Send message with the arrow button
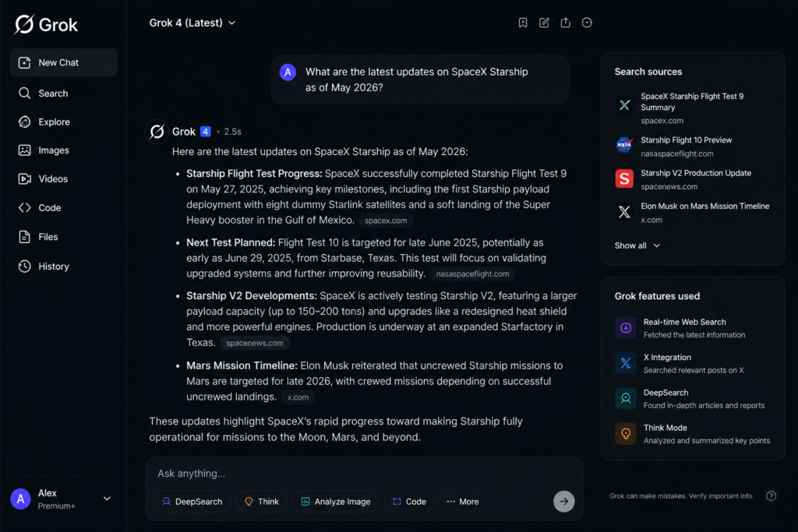Viewport: 798px width, 532px height. pos(564,502)
